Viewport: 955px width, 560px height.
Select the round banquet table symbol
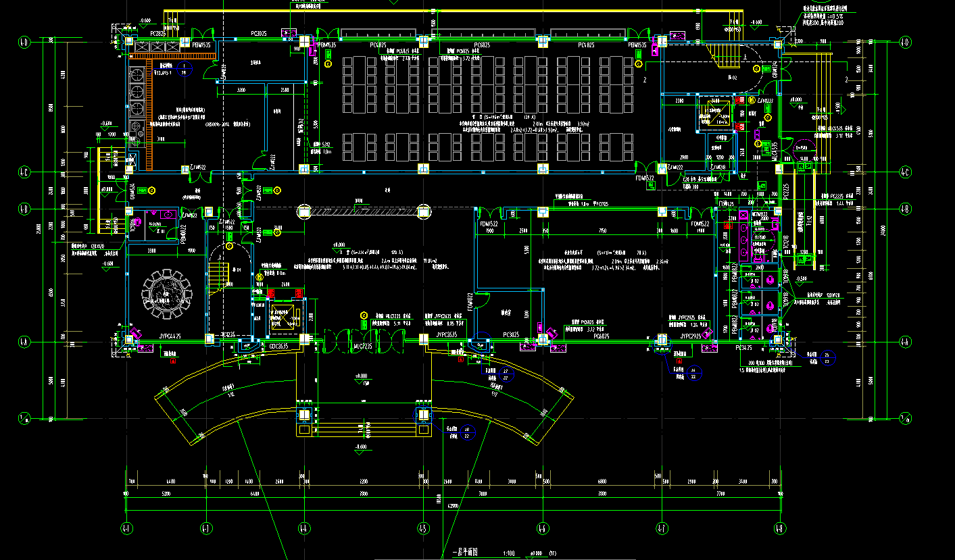[167, 294]
